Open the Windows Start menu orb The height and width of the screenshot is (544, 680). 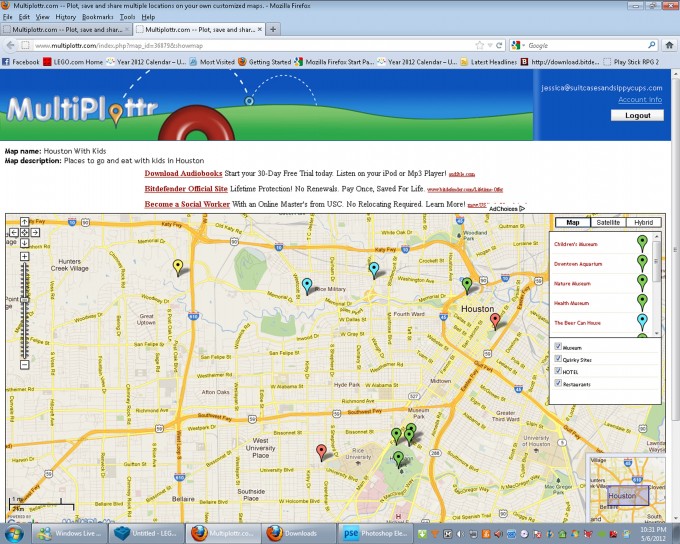(x=14, y=534)
